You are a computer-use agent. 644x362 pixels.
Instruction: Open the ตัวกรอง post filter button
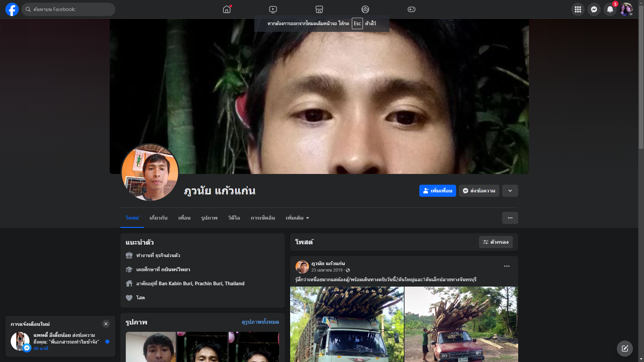click(495, 242)
